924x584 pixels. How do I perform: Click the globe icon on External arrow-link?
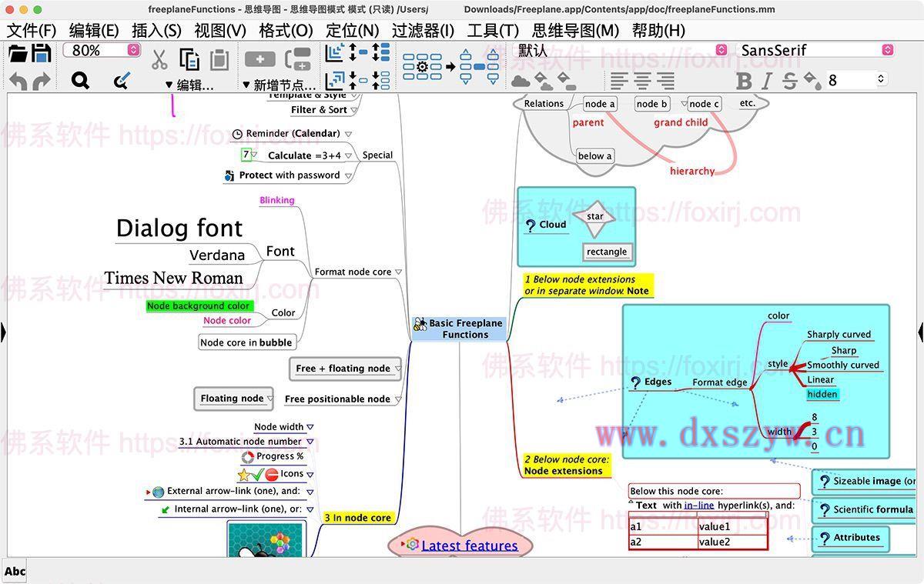[x=158, y=492]
